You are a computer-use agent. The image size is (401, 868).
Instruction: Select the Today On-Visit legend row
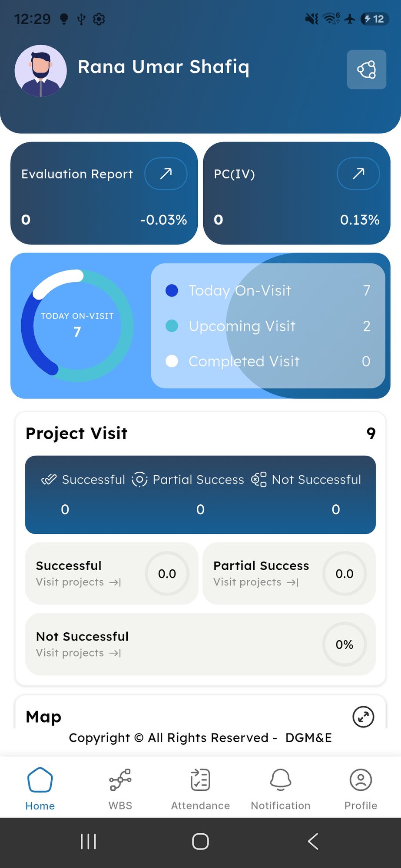click(x=268, y=290)
